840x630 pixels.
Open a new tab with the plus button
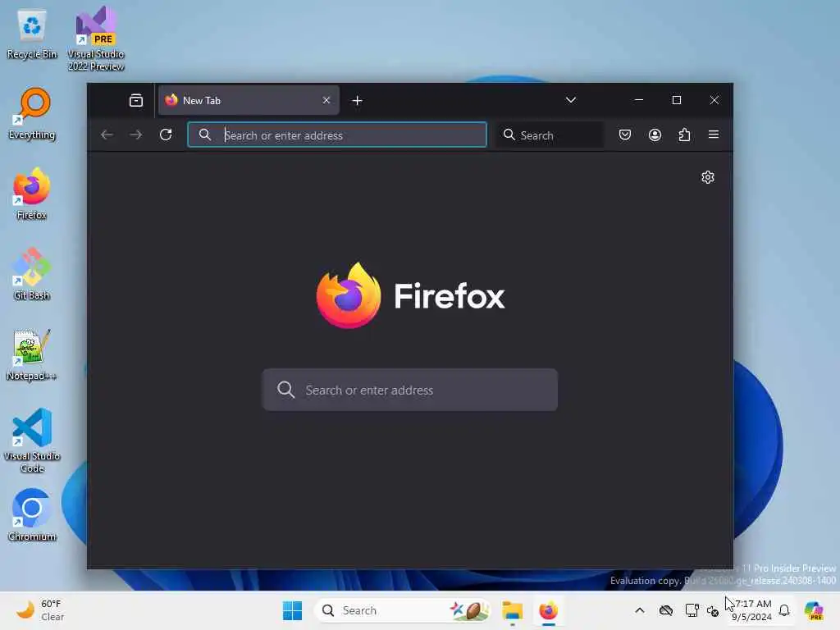pyautogui.click(x=358, y=101)
